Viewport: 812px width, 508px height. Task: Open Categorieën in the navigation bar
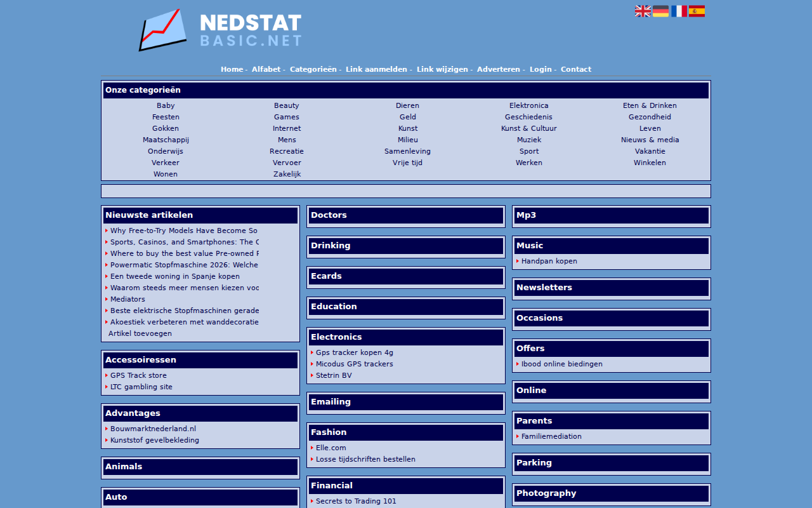tap(313, 69)
